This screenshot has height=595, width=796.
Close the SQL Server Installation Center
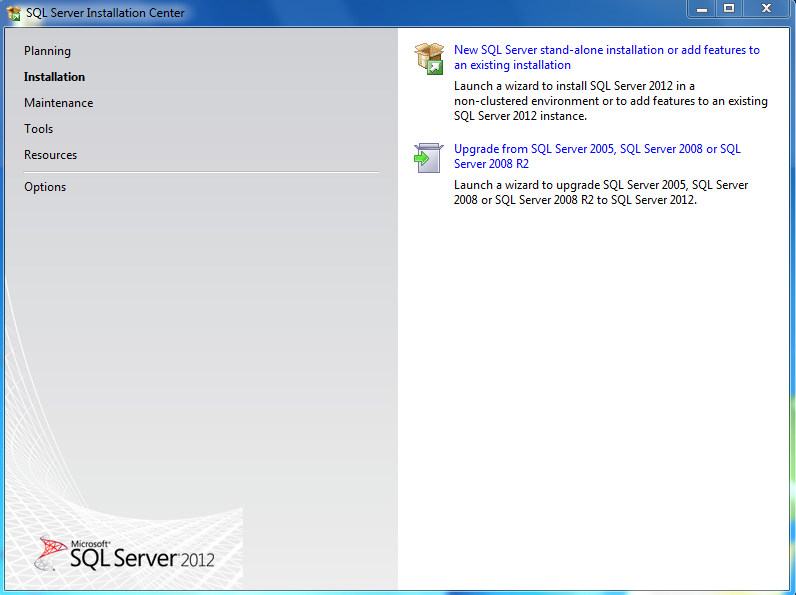pos(766,9)
